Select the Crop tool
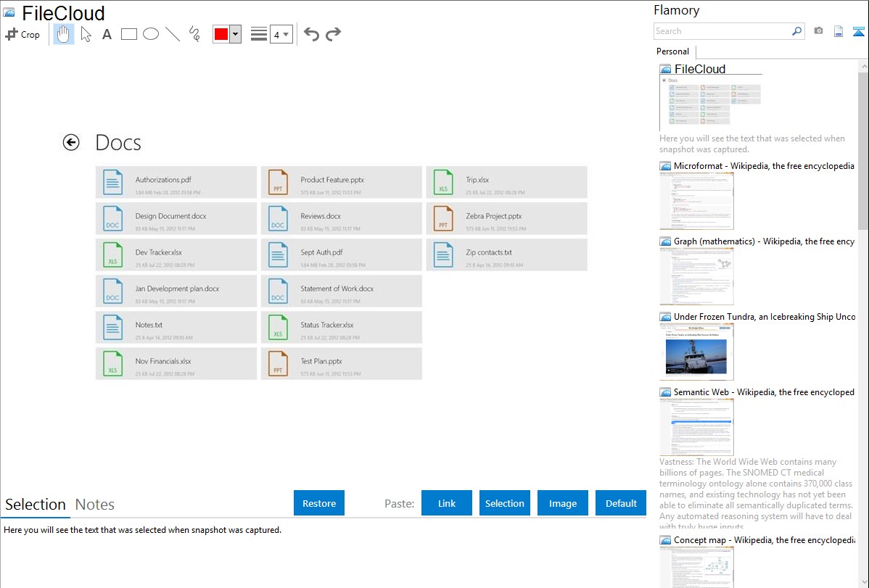Screen dimensions: 869x588 [22, 34]
